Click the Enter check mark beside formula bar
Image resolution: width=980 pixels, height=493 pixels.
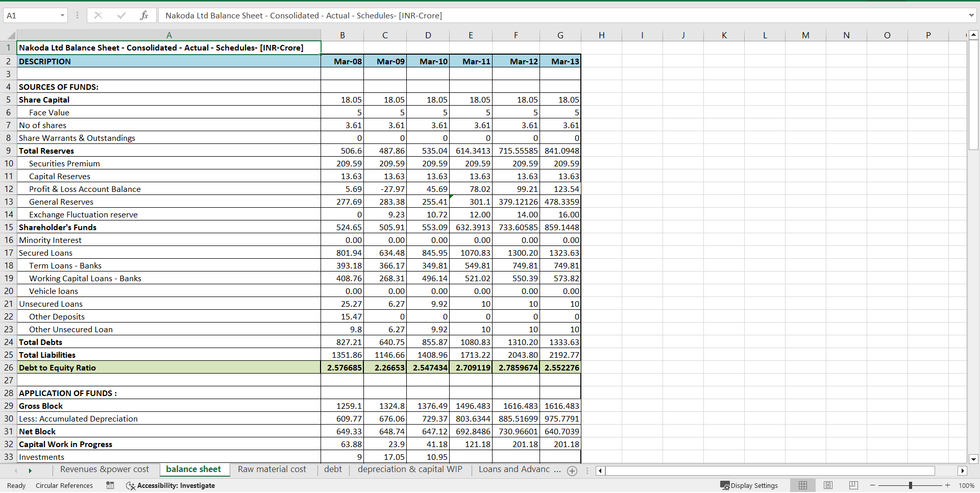[x=121, y=15]
